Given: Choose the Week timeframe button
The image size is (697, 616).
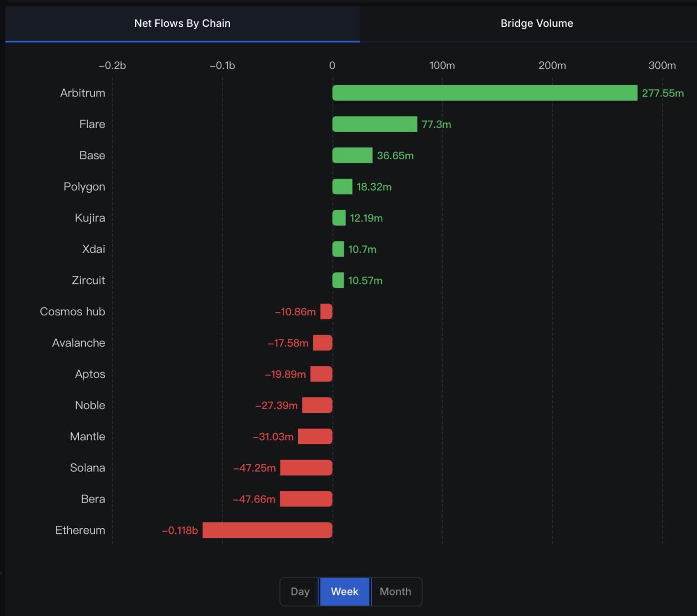Looking at the screenshot, I should (x=345, y=592).
